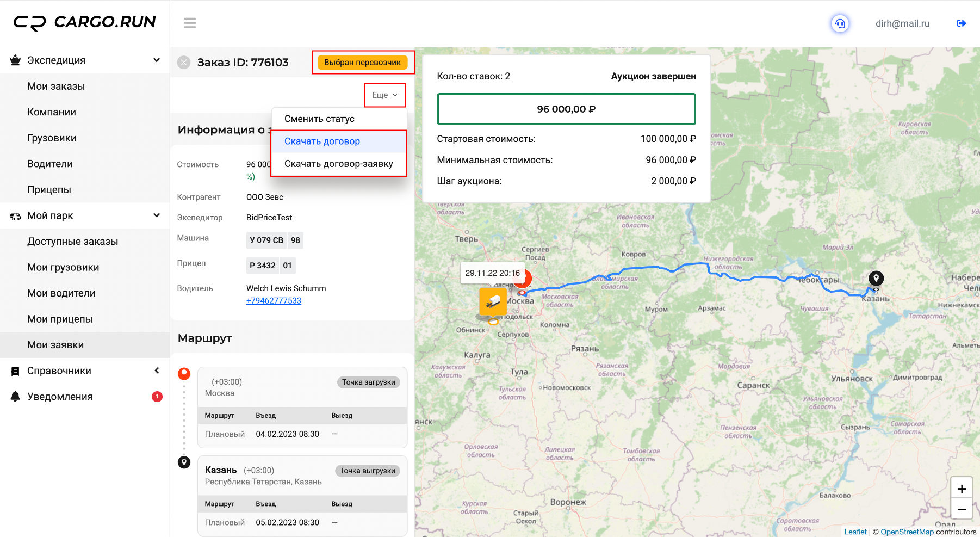This screenshot has width=980, height=537.
Task: Call driver phone number +79462777533
Action: pos(274,300)
